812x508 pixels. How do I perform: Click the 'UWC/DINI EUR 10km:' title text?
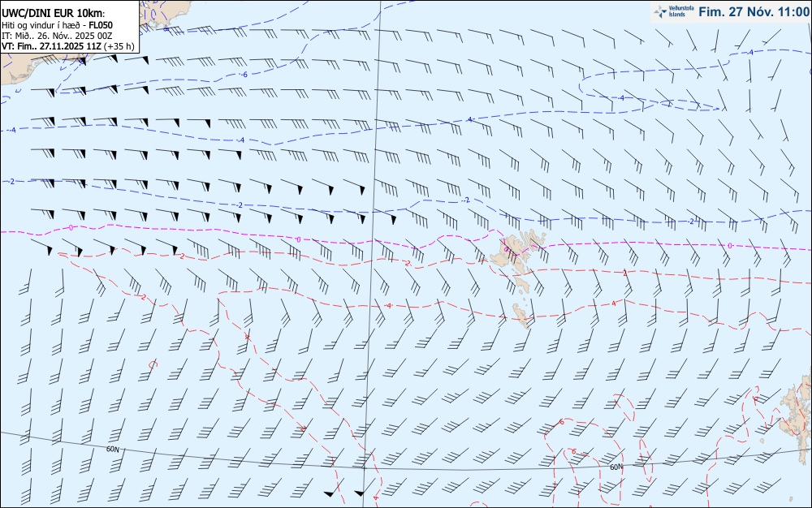[x=54, y=14]
